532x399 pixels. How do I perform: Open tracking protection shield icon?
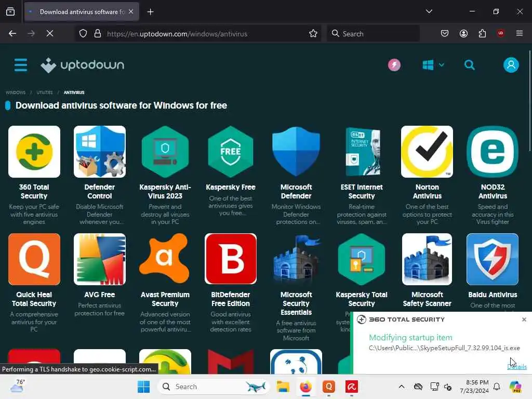(x=83, y=33)
